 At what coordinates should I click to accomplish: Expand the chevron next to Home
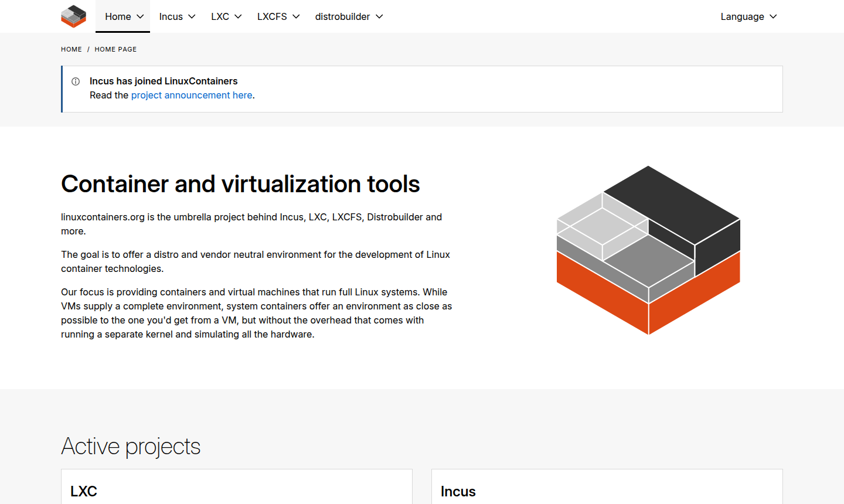coord(140,16)
